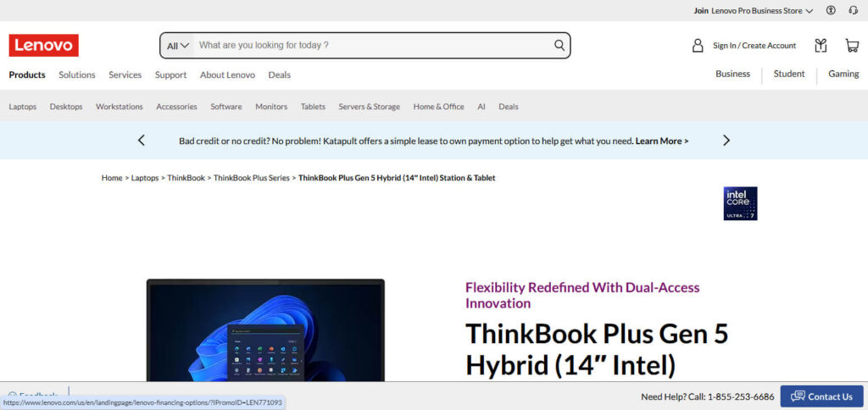
Task: Open Laptops category
Action: pyautogui.click(x=23, y=107)
